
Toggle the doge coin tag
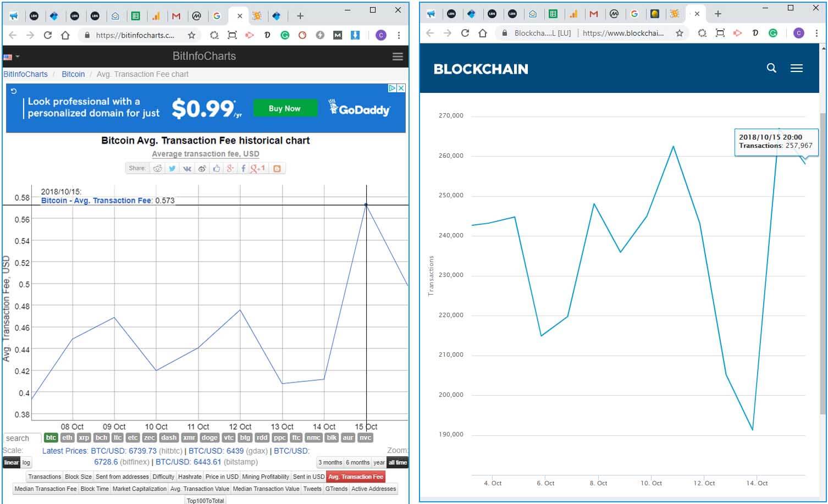[x=209, y=438]
